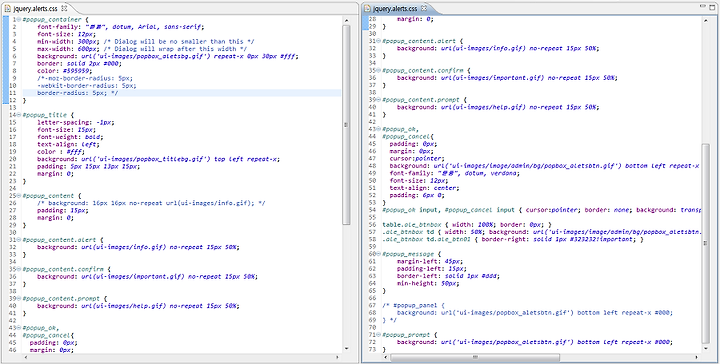Viewport: 720px width, 364px height.
Task: Maximize the right editor pane
Action: (713, 6)
